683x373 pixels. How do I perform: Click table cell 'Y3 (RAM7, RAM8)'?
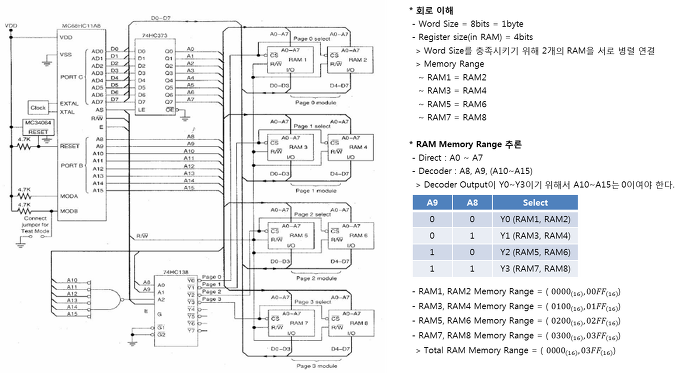(535, 269)
